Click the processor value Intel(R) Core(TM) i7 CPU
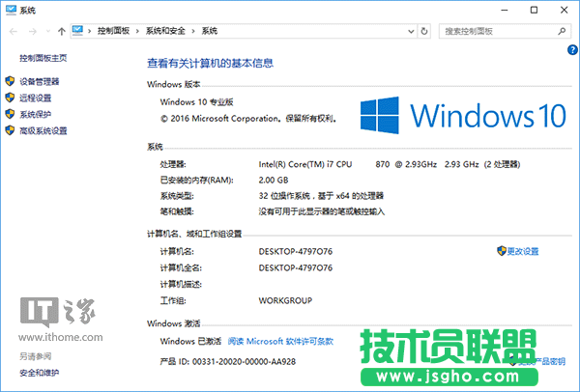This screenshot has width=580, height=392. click(x=305, y=164)
